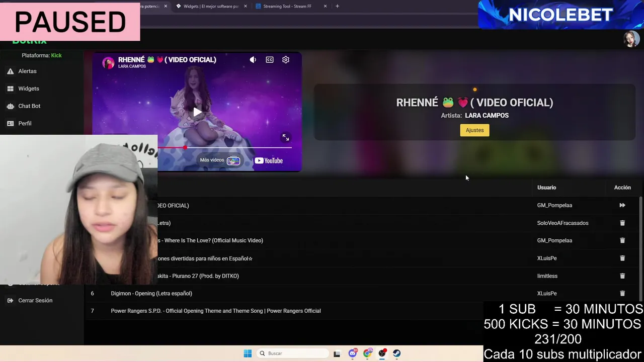Click the Acción column header
This screenshot has width=644, height=362.
pos(622,188)
